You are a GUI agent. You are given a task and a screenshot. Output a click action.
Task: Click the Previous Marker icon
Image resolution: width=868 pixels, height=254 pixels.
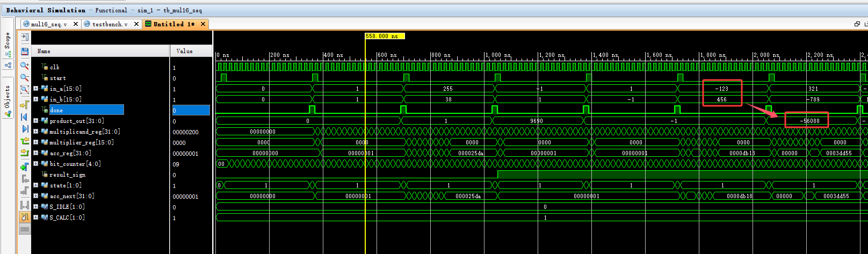point(25,179)
